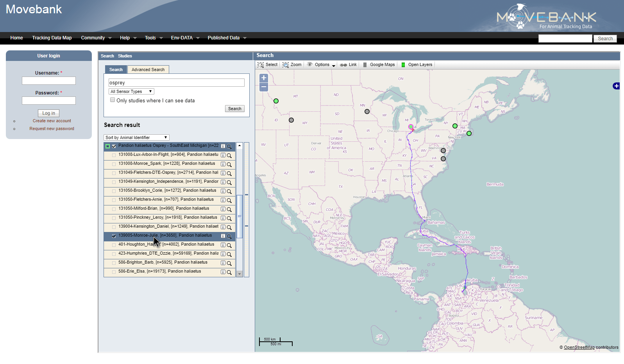
Task: Zoom to 131050-Brooklyn_Corie track
Action: (x=229, y=191)
